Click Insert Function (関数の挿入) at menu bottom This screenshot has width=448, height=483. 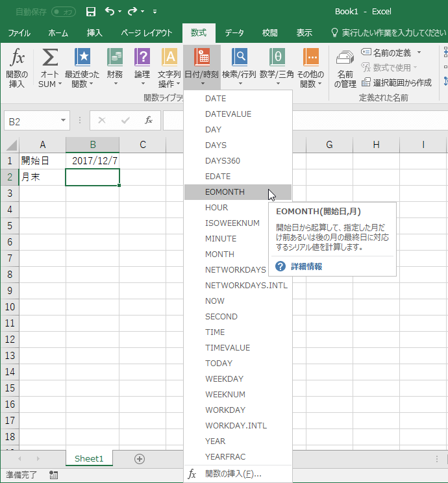pyautogui.click(x=238, y=474)
